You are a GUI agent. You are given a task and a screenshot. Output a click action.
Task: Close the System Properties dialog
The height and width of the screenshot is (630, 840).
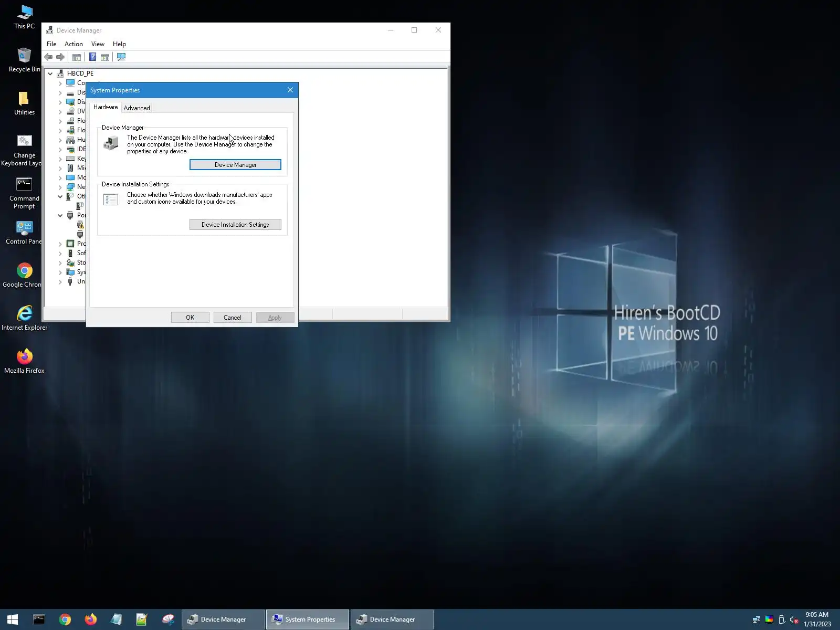point(290,90)
